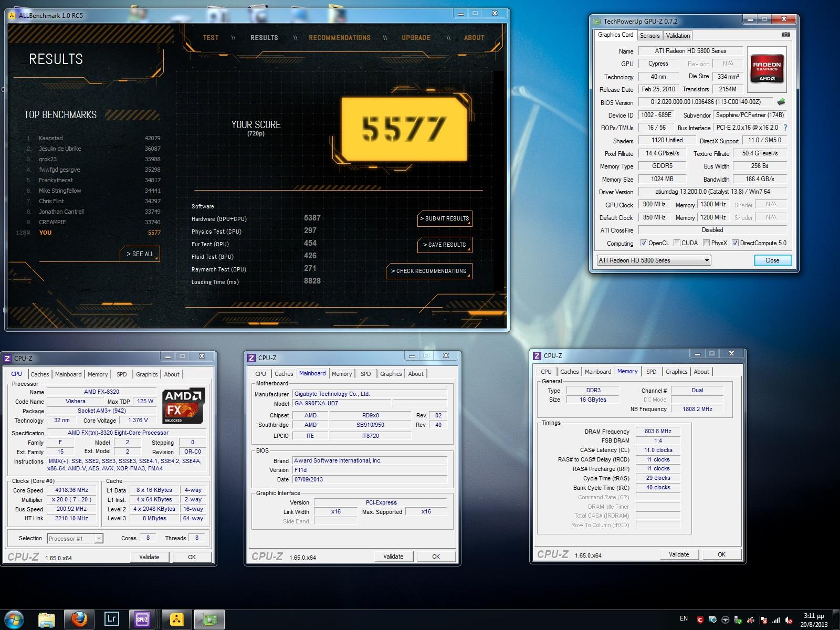The height and width of the screenshot is (630, 840).
Task: Click CHECK RECOMMENDATIONS button
Action: tap(429, 271)
